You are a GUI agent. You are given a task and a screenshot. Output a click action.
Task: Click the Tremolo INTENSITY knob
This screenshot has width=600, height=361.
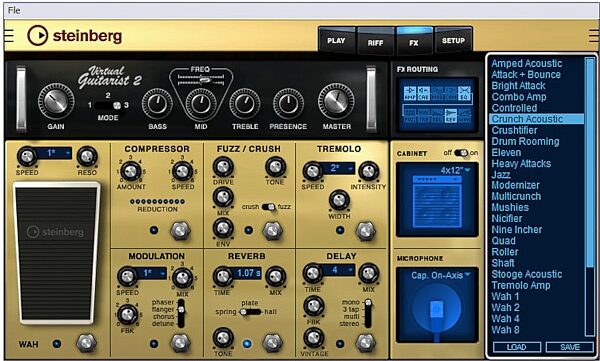click(368, 171)
